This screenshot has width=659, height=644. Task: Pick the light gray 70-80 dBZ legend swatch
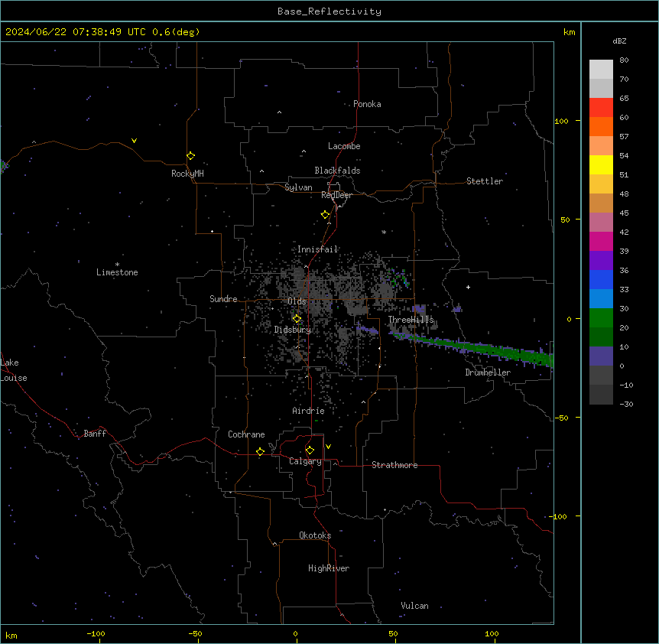[x=601, y=70]
